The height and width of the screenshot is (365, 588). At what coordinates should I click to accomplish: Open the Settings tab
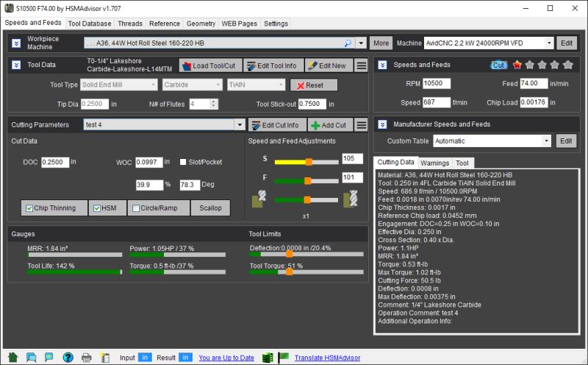(276, 24)
